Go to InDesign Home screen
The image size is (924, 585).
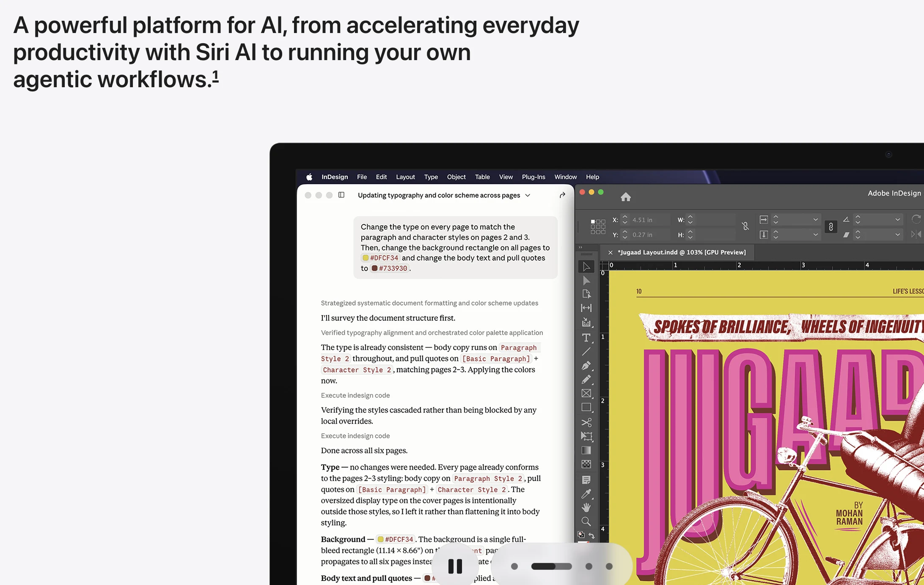626,197
